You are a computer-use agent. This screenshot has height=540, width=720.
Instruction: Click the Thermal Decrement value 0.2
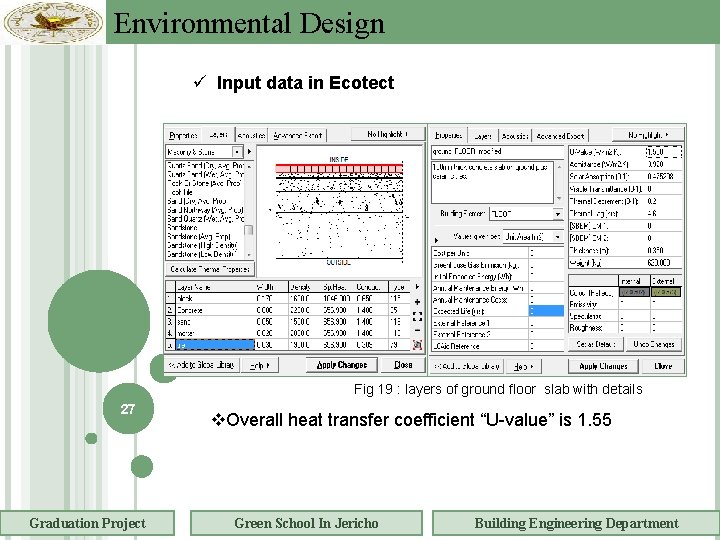(664, 201)
